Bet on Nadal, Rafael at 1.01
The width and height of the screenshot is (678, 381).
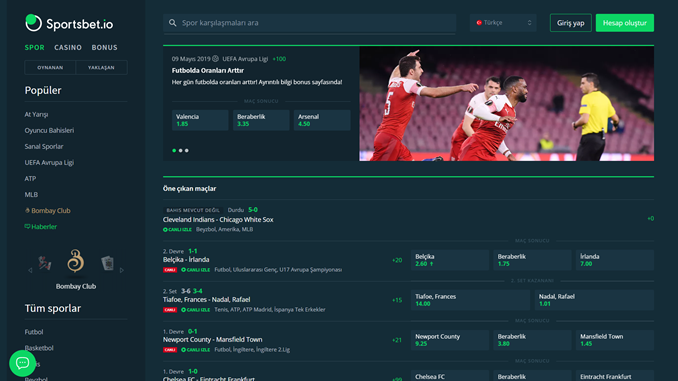point(595,300)
